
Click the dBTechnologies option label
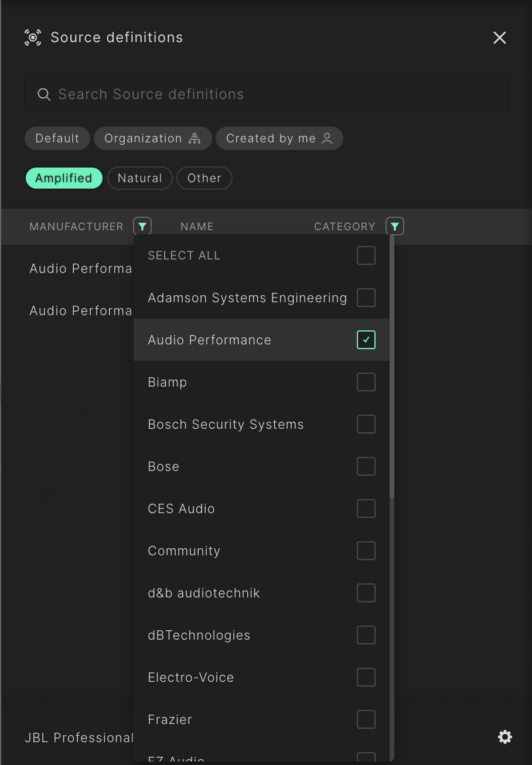pos(199,636)
